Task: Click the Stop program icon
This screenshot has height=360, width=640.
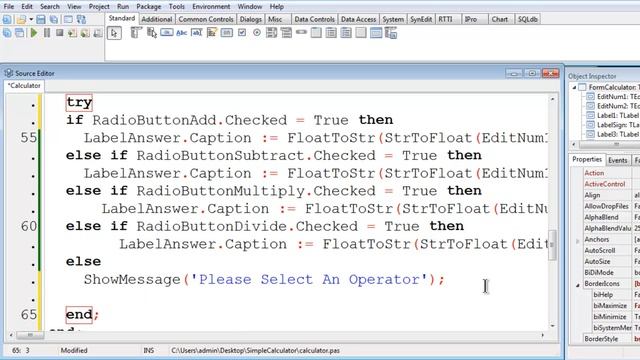Action: coord(60,33)
